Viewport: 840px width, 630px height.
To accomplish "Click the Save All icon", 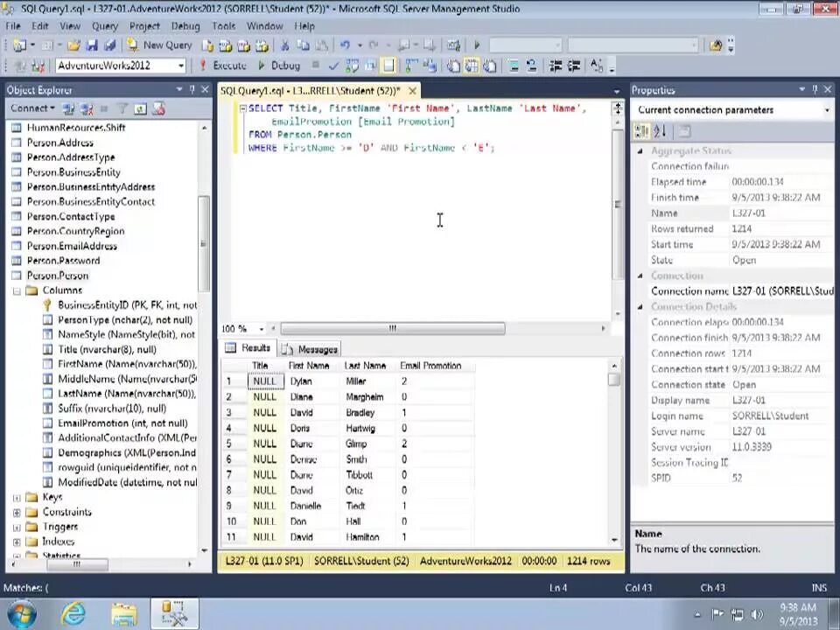I will tap(110, 45).
